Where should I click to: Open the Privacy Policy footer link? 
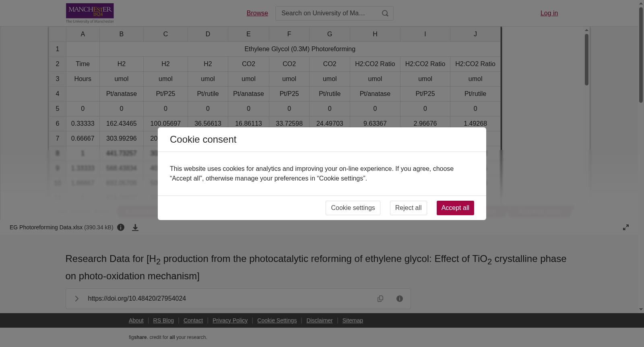coord(230,320)
